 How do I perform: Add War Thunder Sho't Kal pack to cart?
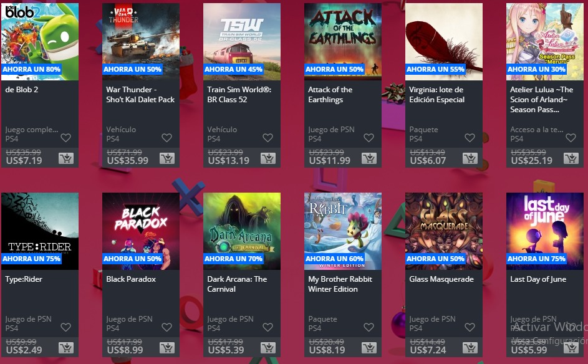point(167,158)
